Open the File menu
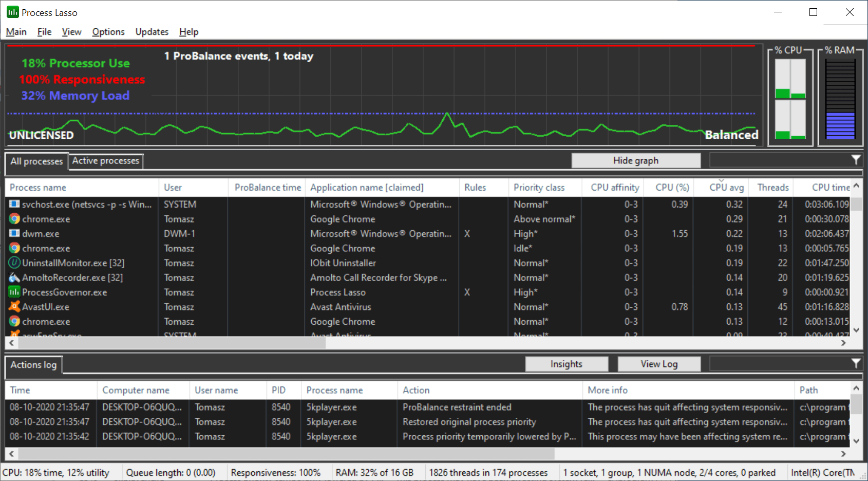Viewport: 868px width, 481px height. pos(45,32)
